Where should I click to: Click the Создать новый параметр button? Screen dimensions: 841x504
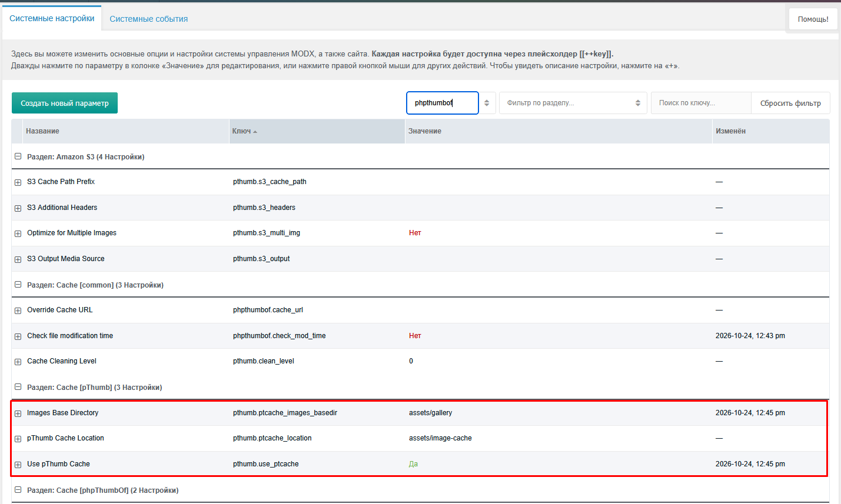pyautogui.click(x=65, y=103)
